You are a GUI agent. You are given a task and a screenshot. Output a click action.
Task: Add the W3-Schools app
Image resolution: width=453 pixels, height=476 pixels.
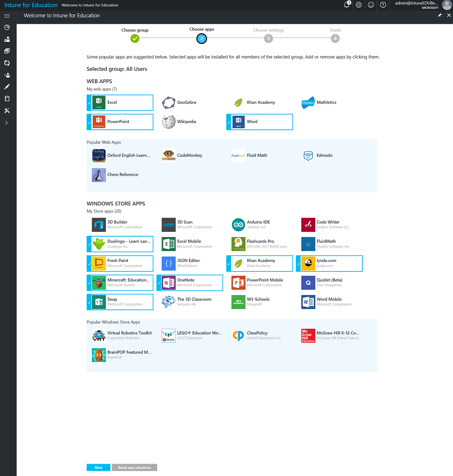coord(260,302)
